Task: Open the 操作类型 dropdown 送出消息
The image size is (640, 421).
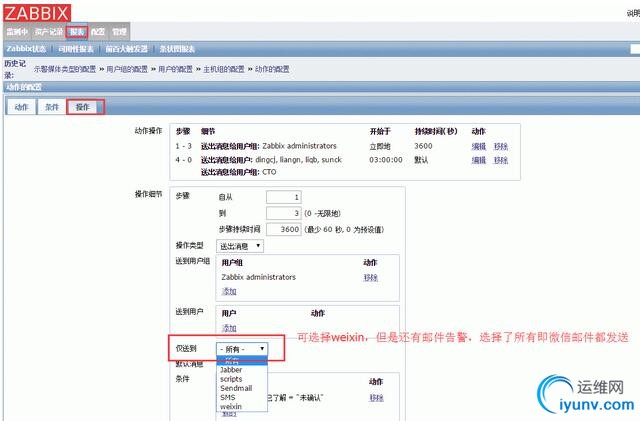Action: (240, 246)
